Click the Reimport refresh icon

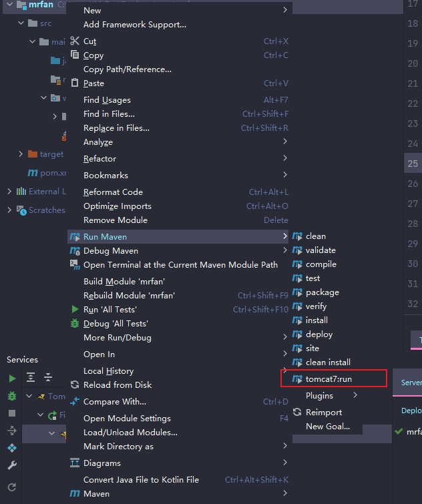coord(297,412)
